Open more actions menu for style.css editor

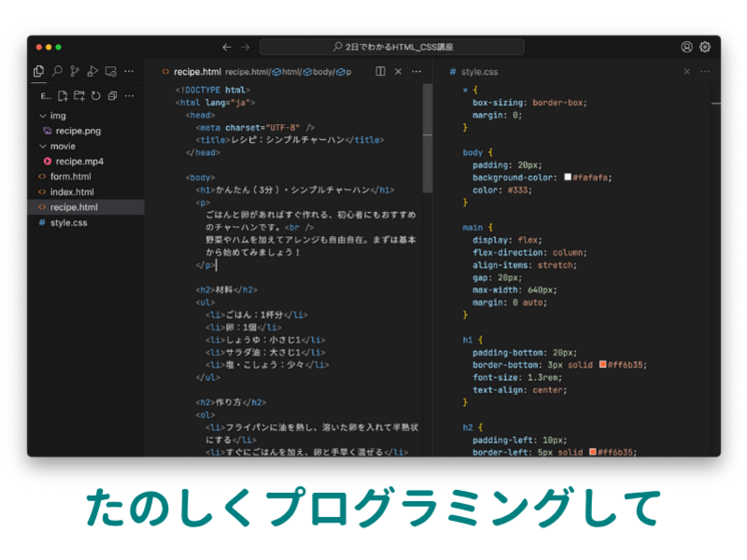[x=705, y=71]
